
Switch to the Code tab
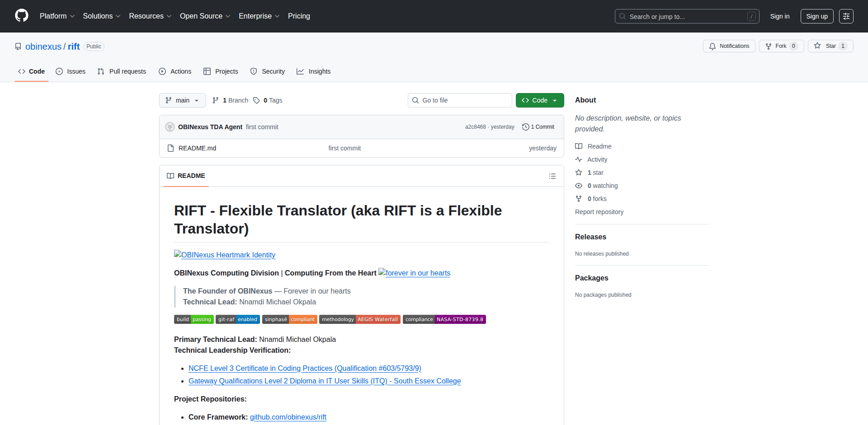point(31,71)
